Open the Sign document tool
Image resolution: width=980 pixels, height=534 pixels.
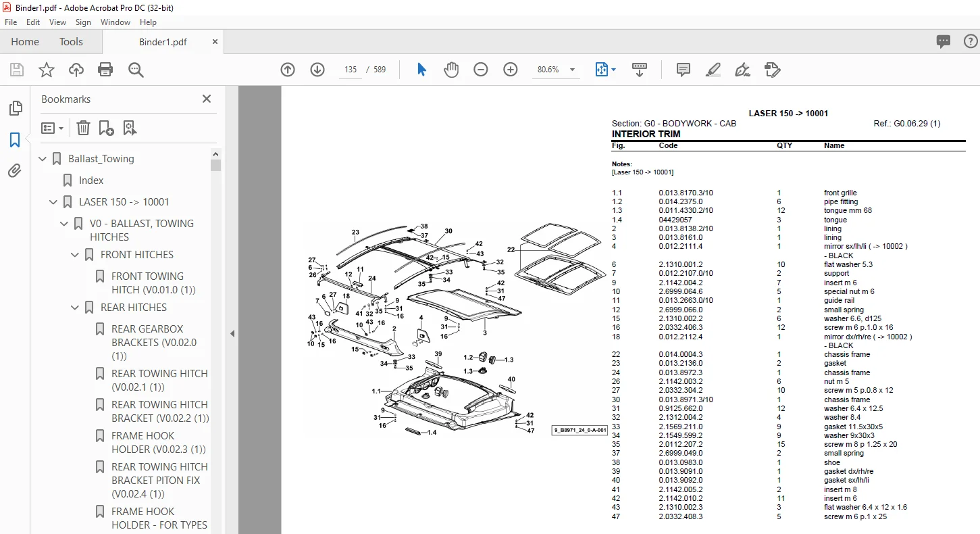coord(743,70)
